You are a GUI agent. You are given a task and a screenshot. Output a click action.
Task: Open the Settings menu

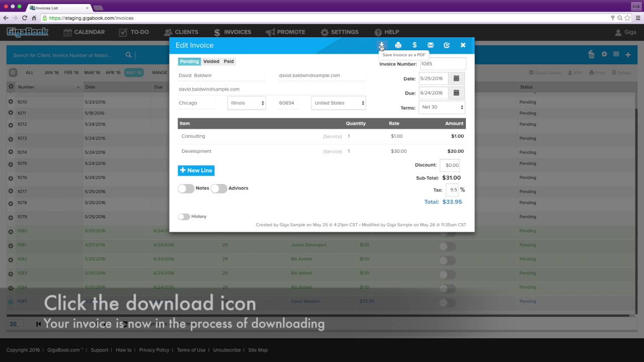340,32
